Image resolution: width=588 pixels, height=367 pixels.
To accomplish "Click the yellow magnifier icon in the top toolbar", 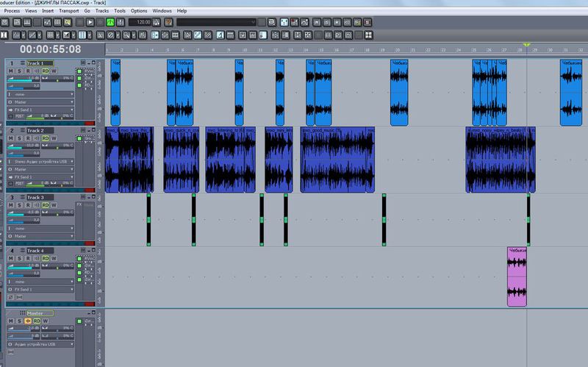I will (x=68, y=22).
